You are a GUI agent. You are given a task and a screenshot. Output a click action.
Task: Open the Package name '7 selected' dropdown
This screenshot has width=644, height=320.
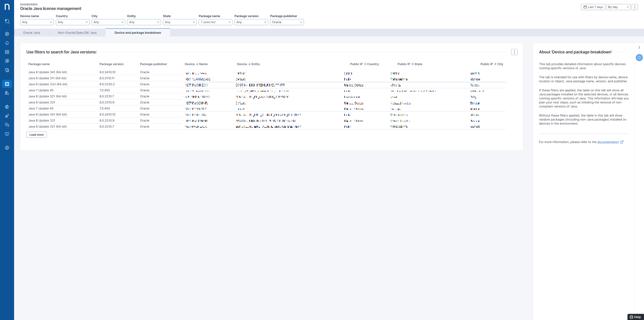tap(215, 22)
